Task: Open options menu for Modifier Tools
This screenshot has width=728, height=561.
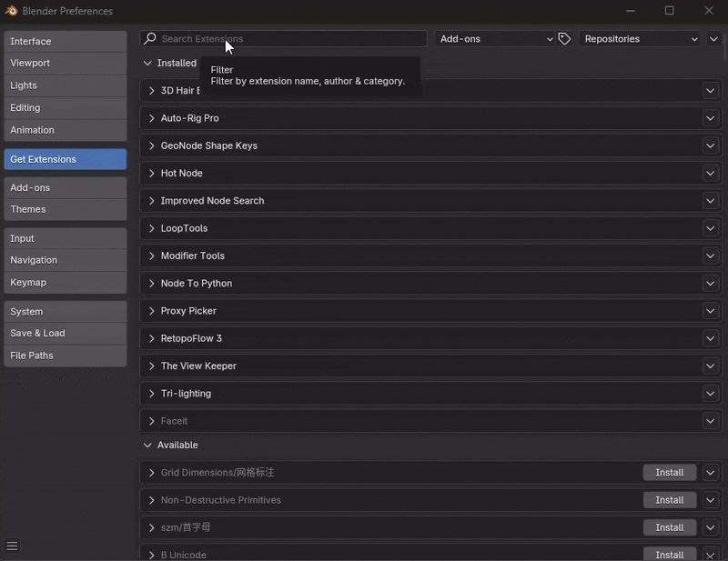Action: click(710, 255)
